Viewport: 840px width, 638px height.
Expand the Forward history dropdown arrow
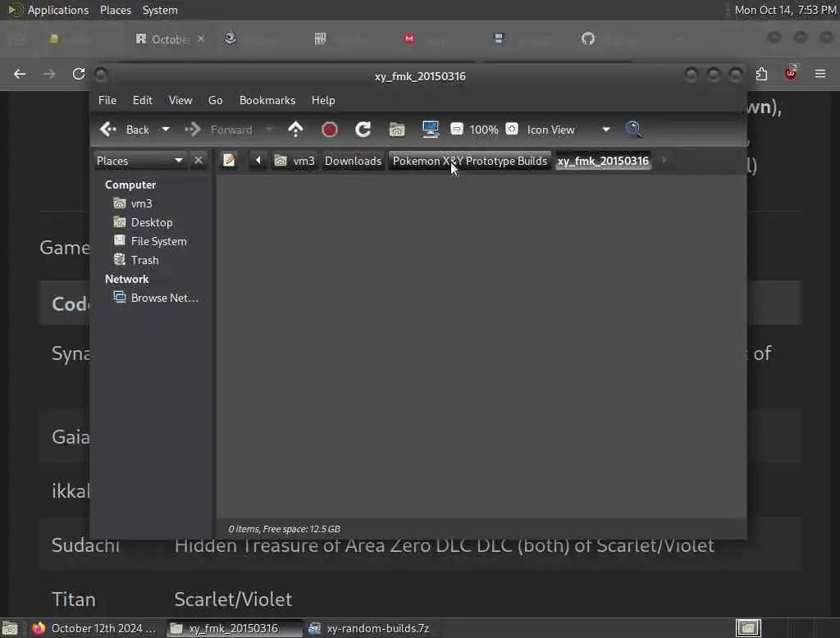[269, 130]
